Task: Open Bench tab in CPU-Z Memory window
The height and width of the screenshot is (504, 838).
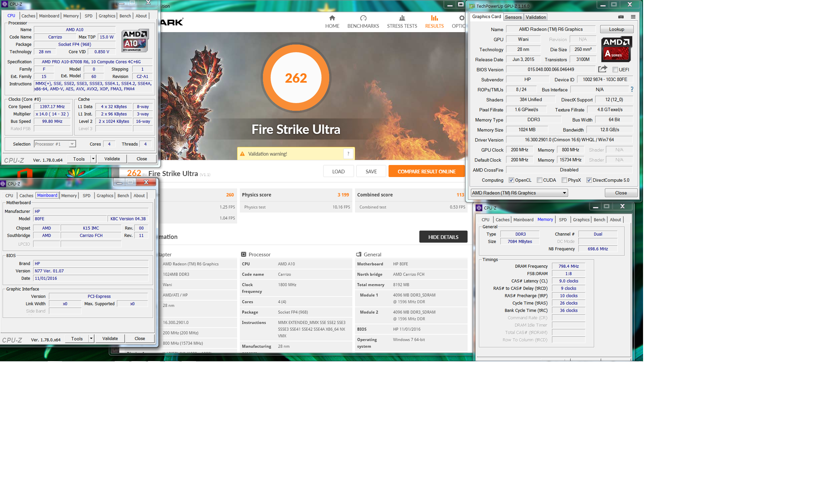Action: coord(599,220)
